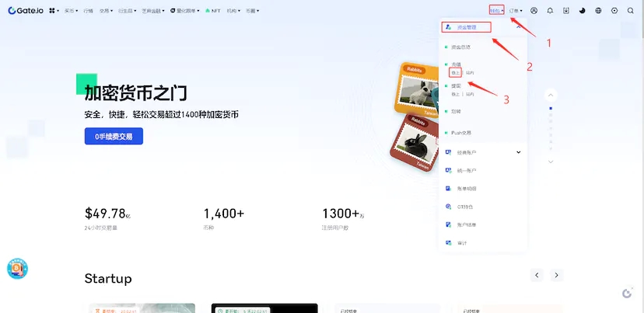
Task: Open 账户结单 menu entry
Action: point(467,224)
